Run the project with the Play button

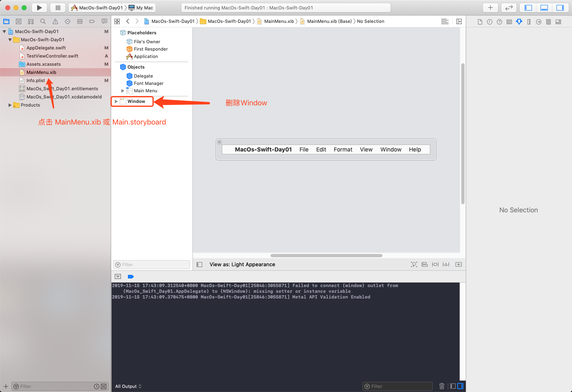(39, 8)
